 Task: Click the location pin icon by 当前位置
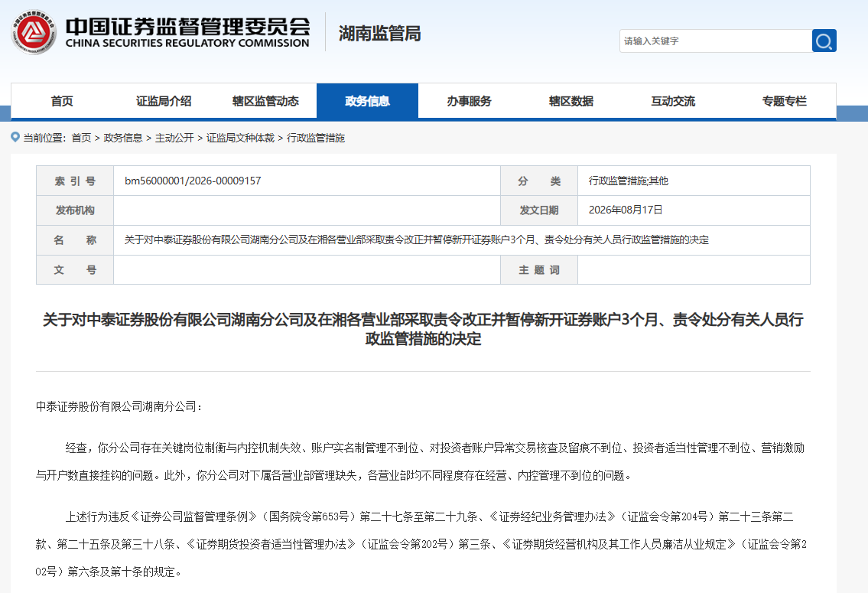coord(15,137)
